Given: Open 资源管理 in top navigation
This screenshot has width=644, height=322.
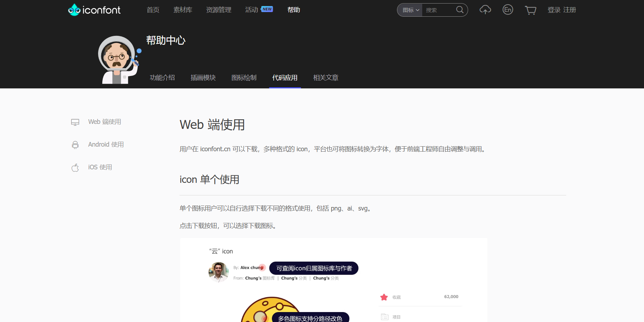Looking at the screenshot, I should click(219, 10).
